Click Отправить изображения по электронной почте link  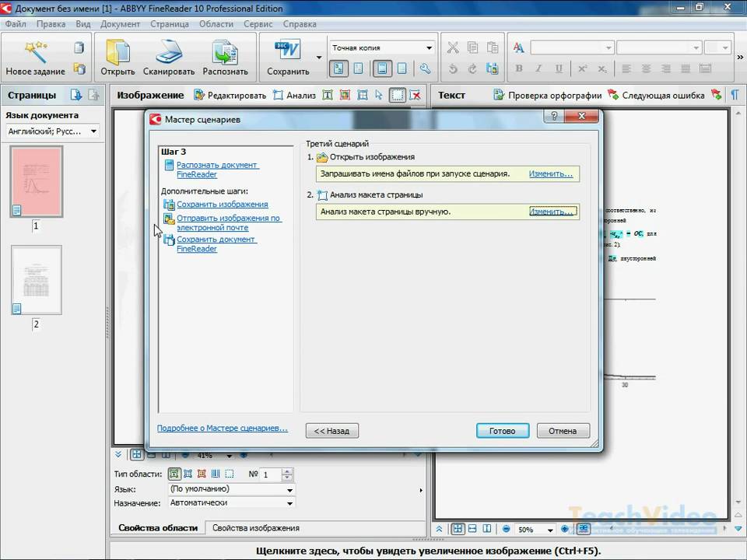[x=229, y=222]
